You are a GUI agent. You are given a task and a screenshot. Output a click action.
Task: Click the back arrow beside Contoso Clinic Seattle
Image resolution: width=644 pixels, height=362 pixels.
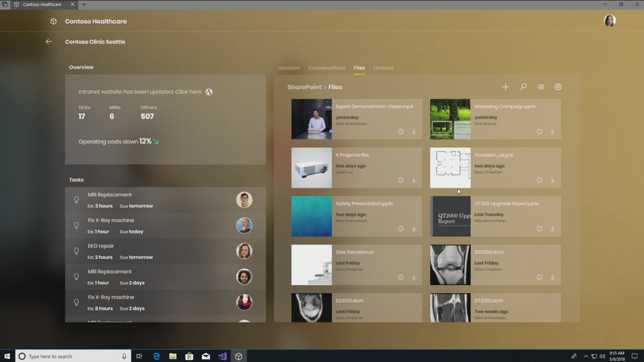pos(49,42)
